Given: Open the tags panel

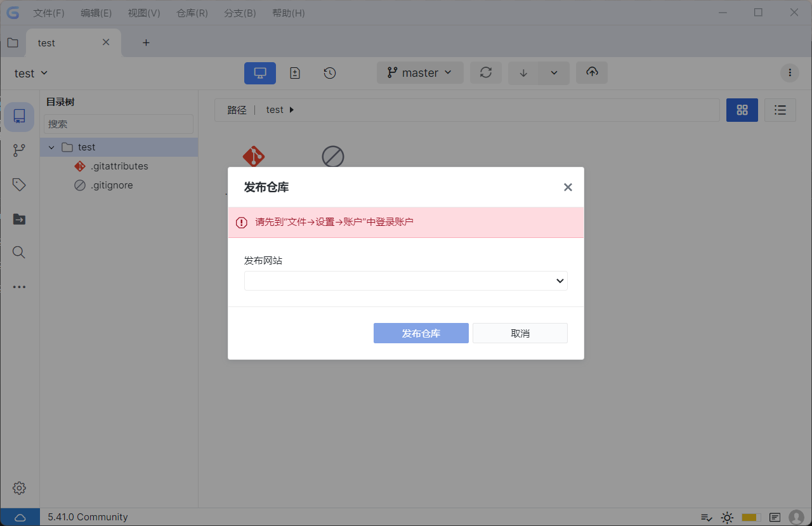Looking at the screenshot, I should tap(18, 184).
